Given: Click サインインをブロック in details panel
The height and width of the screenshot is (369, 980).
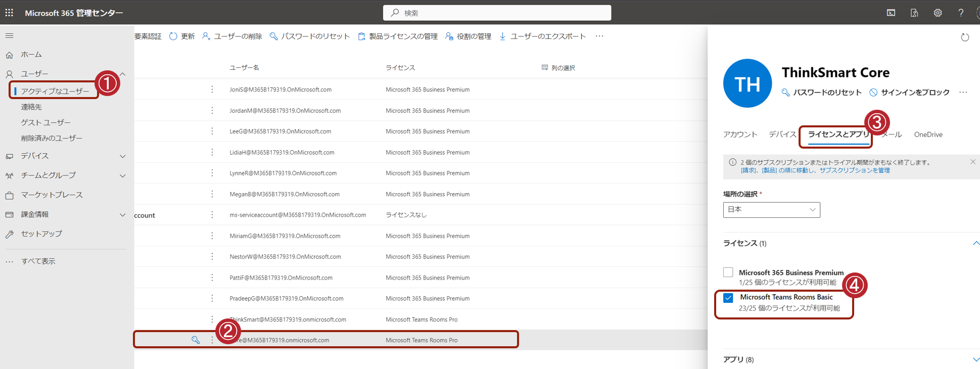Looking at the screenshot, I should coord(910,93).
